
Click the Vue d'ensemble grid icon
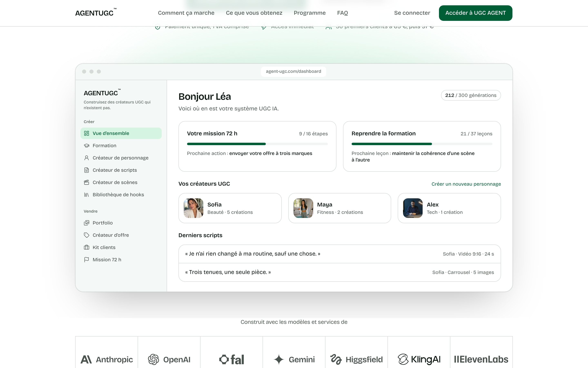pyautogui.click(x=87, y=133)
